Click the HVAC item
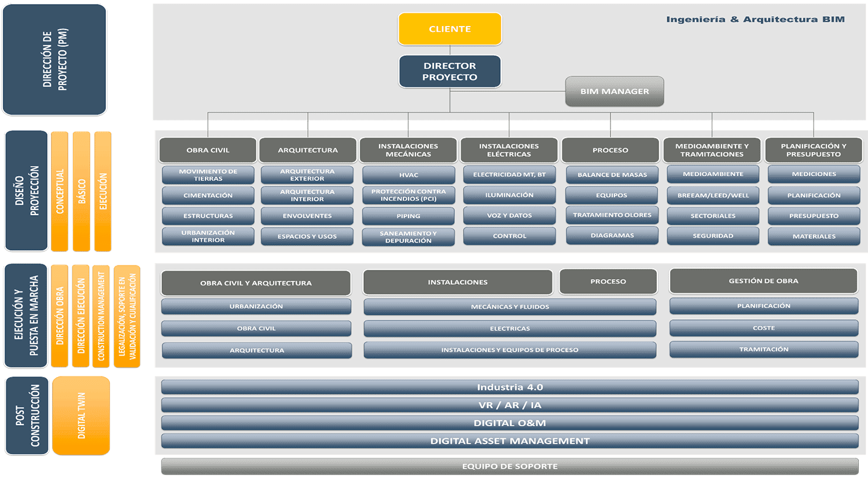The image size is (868, 480). click(408, 175)
